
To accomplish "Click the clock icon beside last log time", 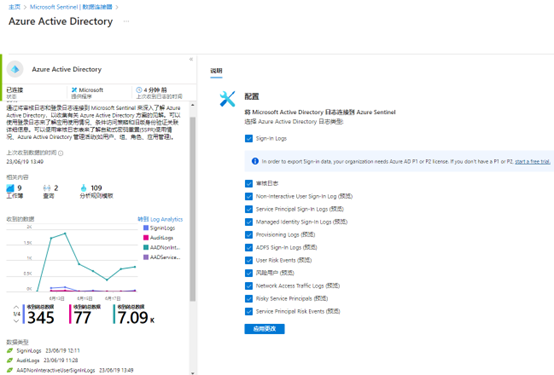I will coord(139,90).
